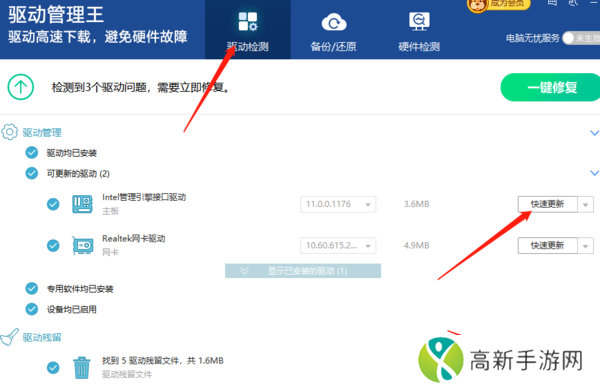Open dropdown arrow beside Intel 快速更新
600x385 pixels.
[585, 204]
